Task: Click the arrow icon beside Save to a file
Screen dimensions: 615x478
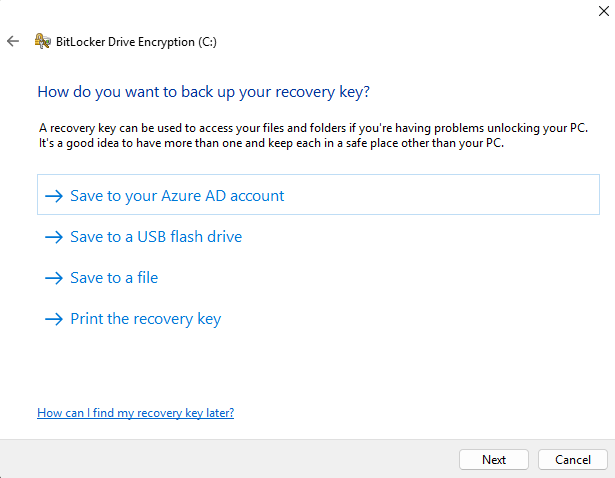Action: 54,278
